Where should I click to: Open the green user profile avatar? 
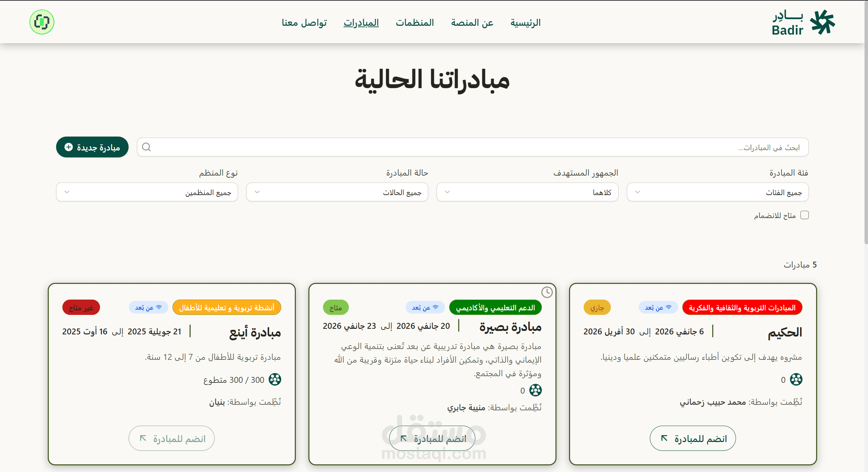[x=42, y=22]
